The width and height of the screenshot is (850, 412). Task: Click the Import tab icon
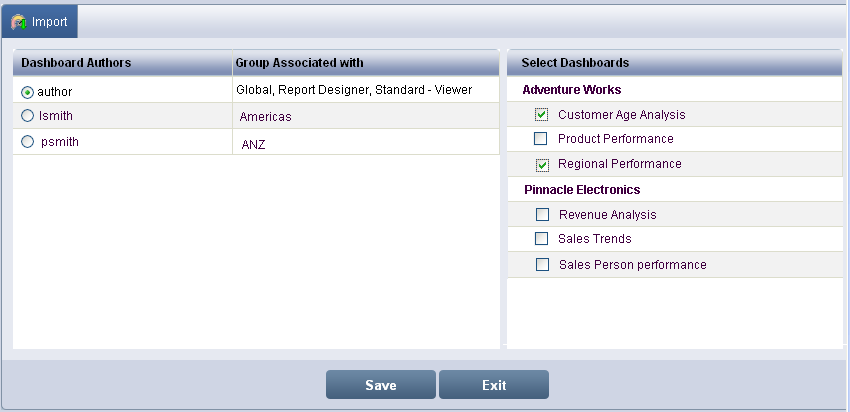pyautogui.click(x=18, y=21)
